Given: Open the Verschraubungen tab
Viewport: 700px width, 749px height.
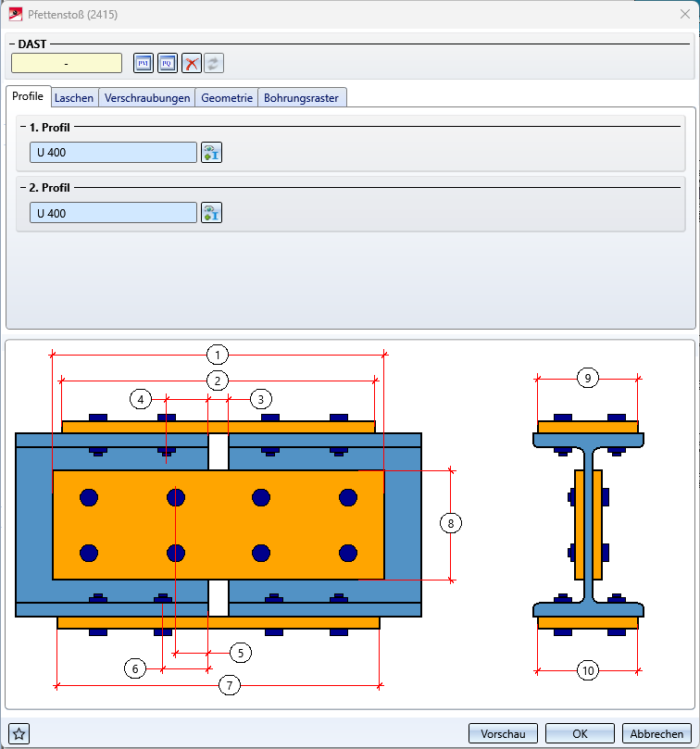Looking at the screenshot, I should point(147,98).
